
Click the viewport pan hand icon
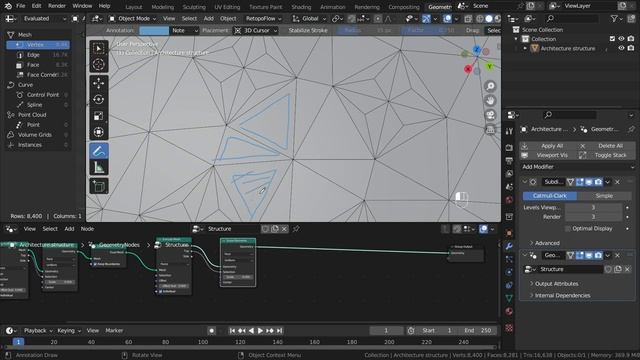(490, 101)
